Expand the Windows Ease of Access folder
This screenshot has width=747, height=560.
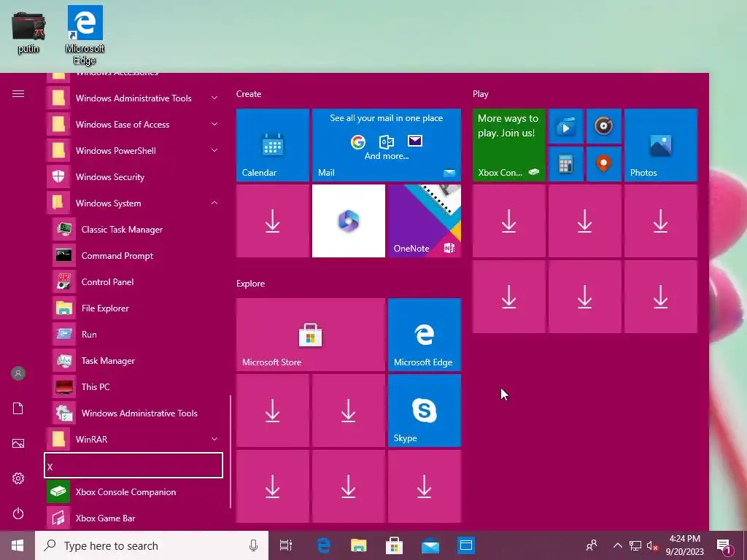coord(134,124)
